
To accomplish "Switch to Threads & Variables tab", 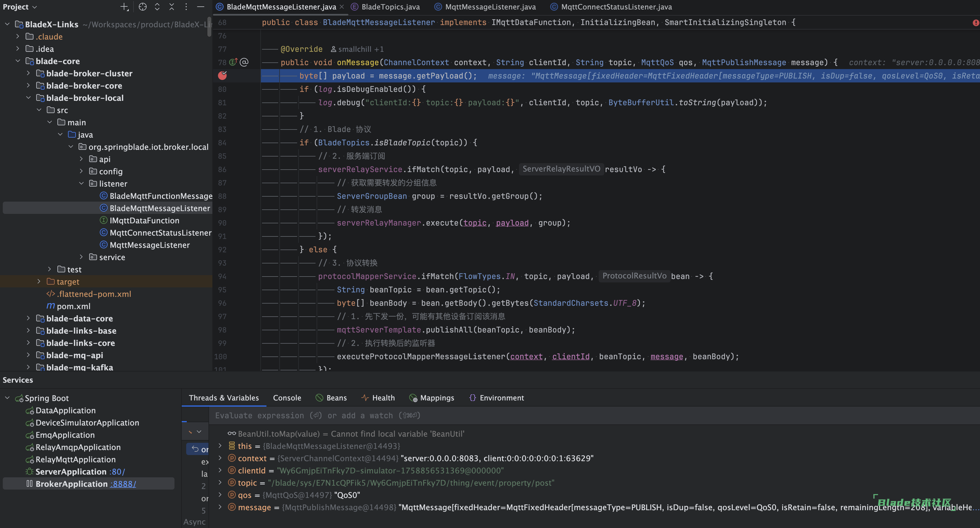I will point(224,398).
